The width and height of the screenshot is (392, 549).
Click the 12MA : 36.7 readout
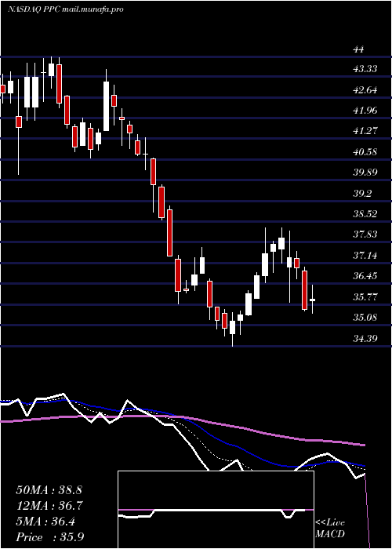49,506
